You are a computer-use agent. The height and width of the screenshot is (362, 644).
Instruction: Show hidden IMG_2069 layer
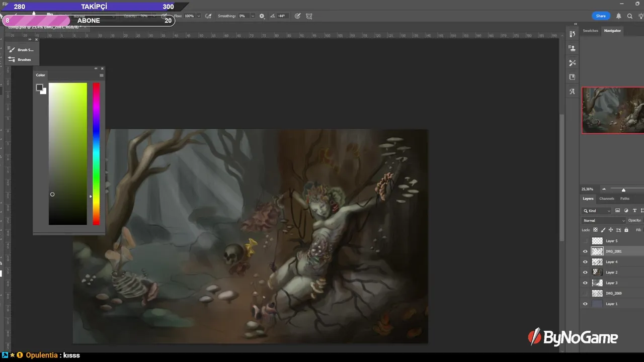tap(585, 293)
